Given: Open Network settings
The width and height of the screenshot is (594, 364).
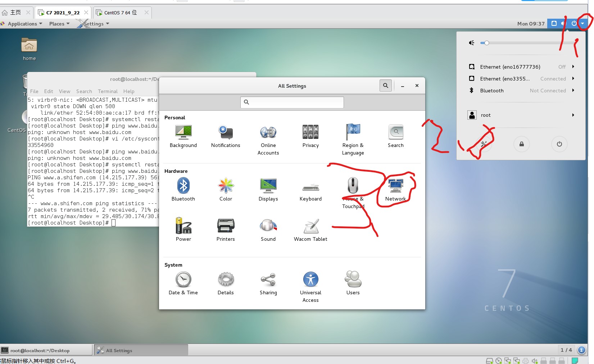Looking at the screenshot, I should coord(395,190).
